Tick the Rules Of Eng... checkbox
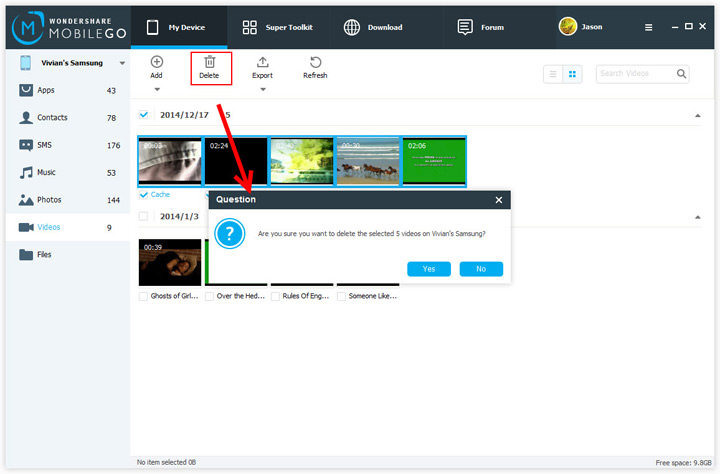The width and height of the screenshot is (720, 474). pyautogui.click(x=276, y=296)
